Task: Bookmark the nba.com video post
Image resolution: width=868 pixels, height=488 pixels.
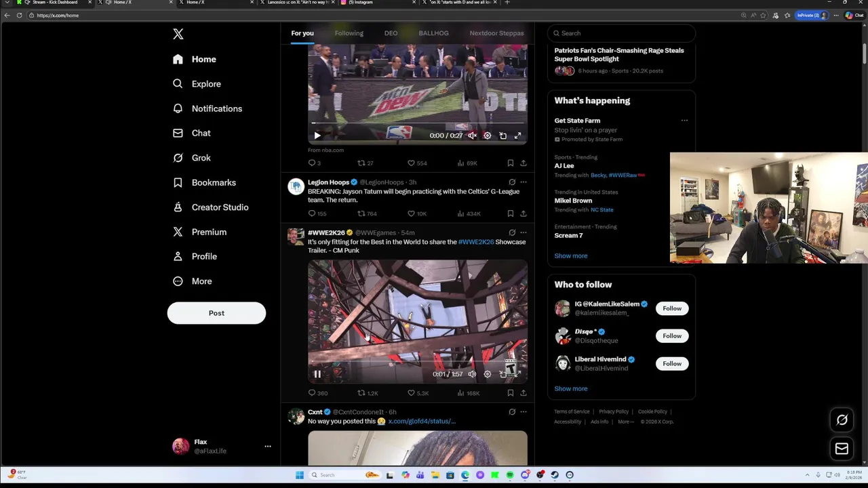Action: pyautogui.click(x=510, y=163)
